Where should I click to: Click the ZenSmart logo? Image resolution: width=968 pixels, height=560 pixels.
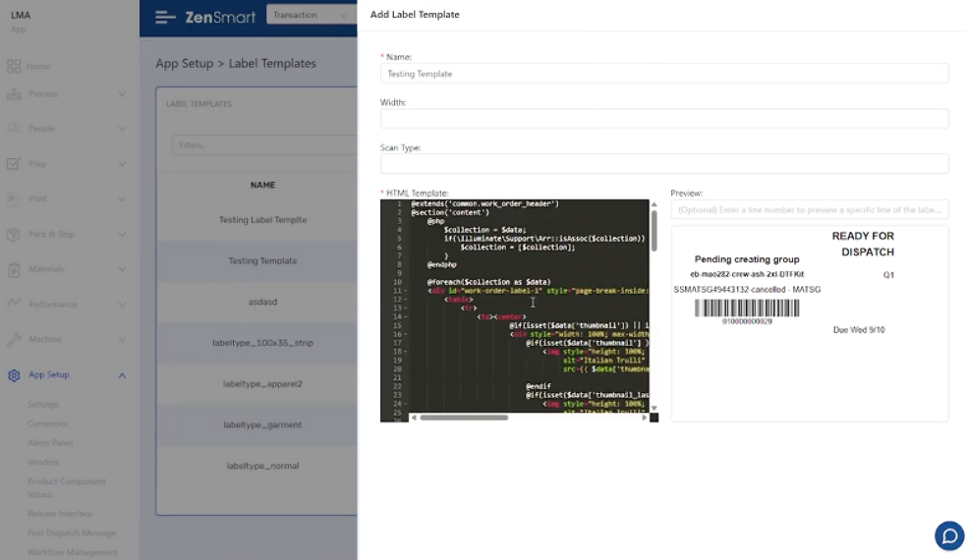(220, 18)
